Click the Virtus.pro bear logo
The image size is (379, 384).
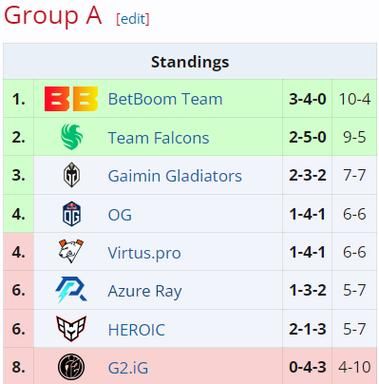click(x=71, y=251)
